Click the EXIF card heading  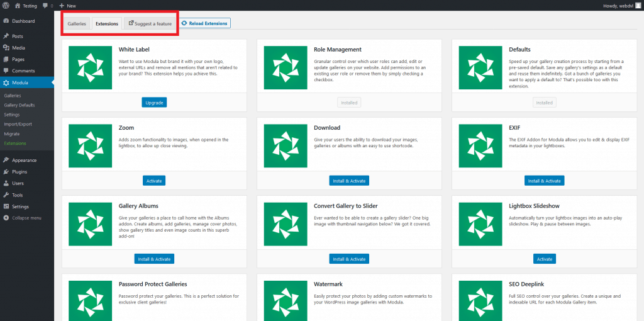[x=514, y=128]
